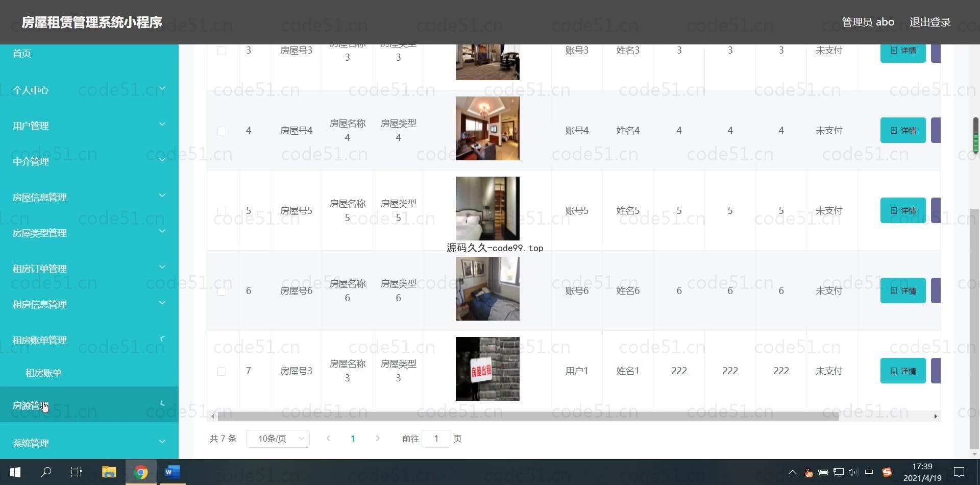Open the 房屋出租 image for row 7
Image resolution: width=980 pixels, height=485 pixels.
pos(487,369)
